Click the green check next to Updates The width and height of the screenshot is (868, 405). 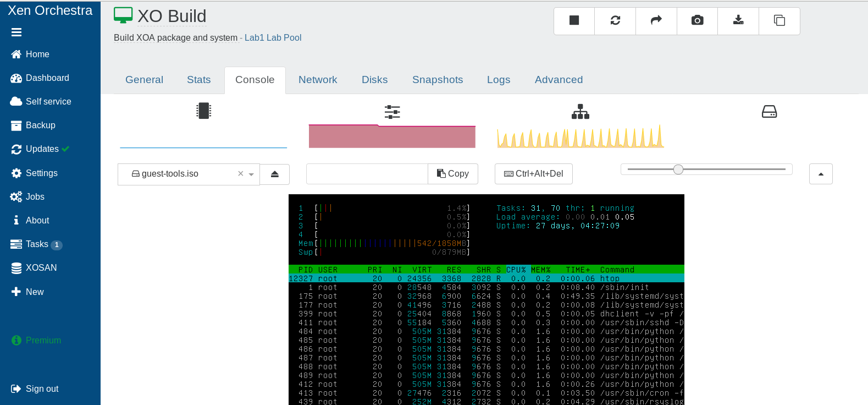tap(66, 149)
